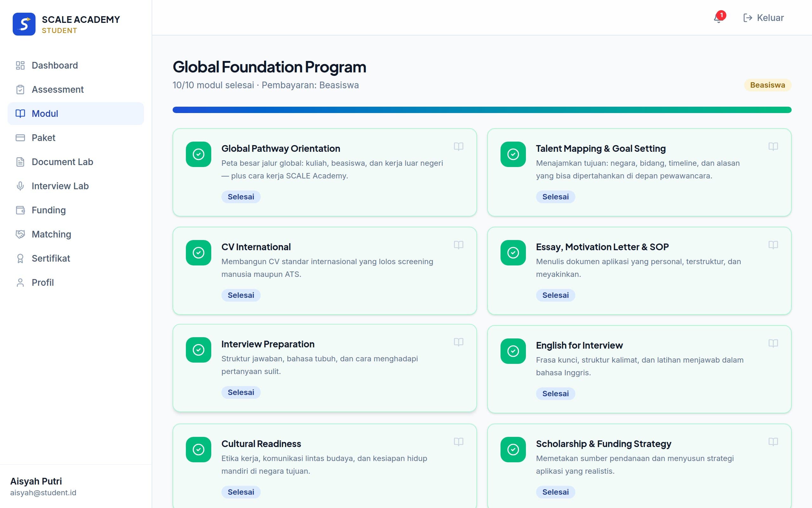812x508 pixels.
Task: Open the Interview Preparation module title
Action: pyautogui.click(x=268, y=344)
